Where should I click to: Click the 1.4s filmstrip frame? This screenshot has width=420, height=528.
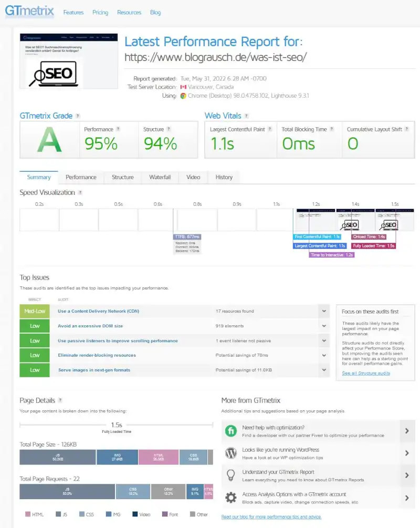355,220
